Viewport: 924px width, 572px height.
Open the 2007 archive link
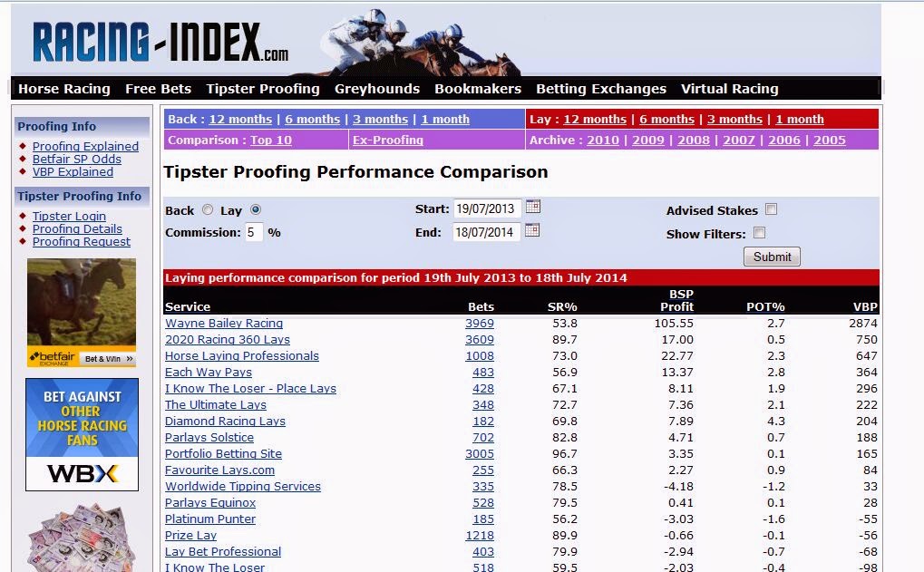[x=739, y=141]
